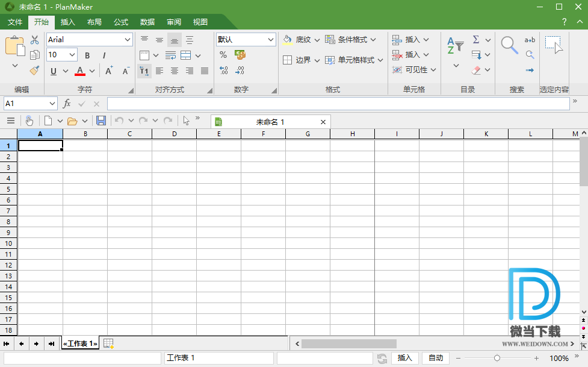This screenshot has width=588, height=367.
Task: Click 自动 in the status bar
Action: 436,358
